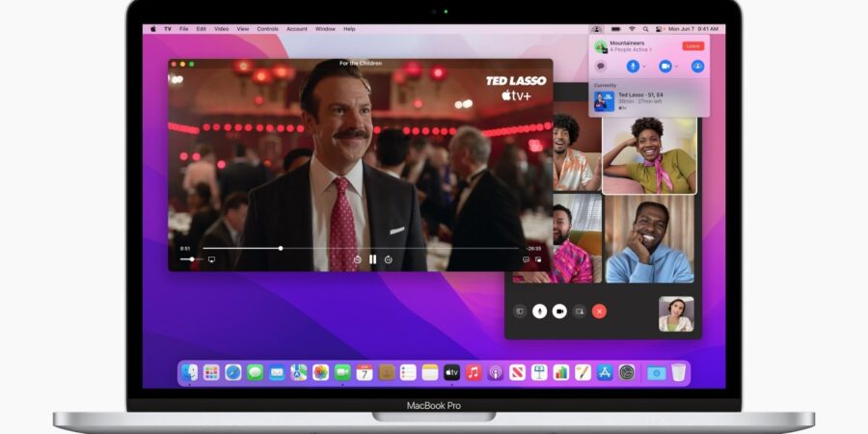This screenshot has height=434, width=868.
Task: Turn off camera in FaceTime window
Action: point(559,312)
